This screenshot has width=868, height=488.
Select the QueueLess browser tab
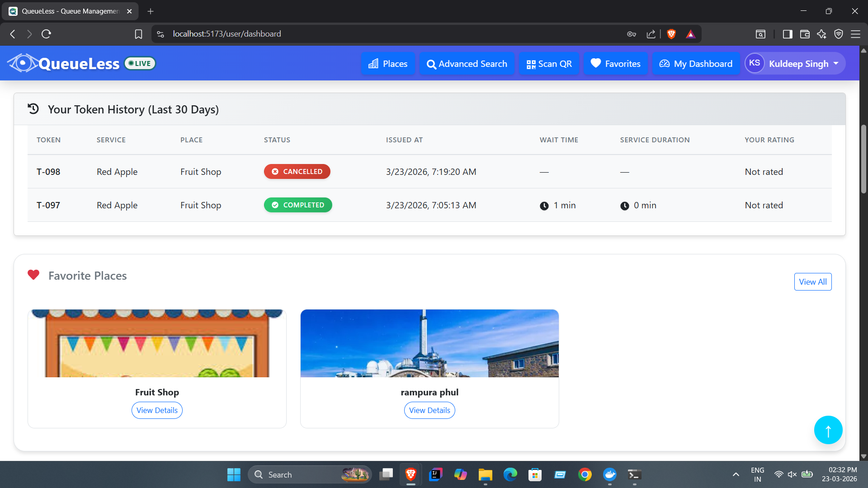click(70, 11)
